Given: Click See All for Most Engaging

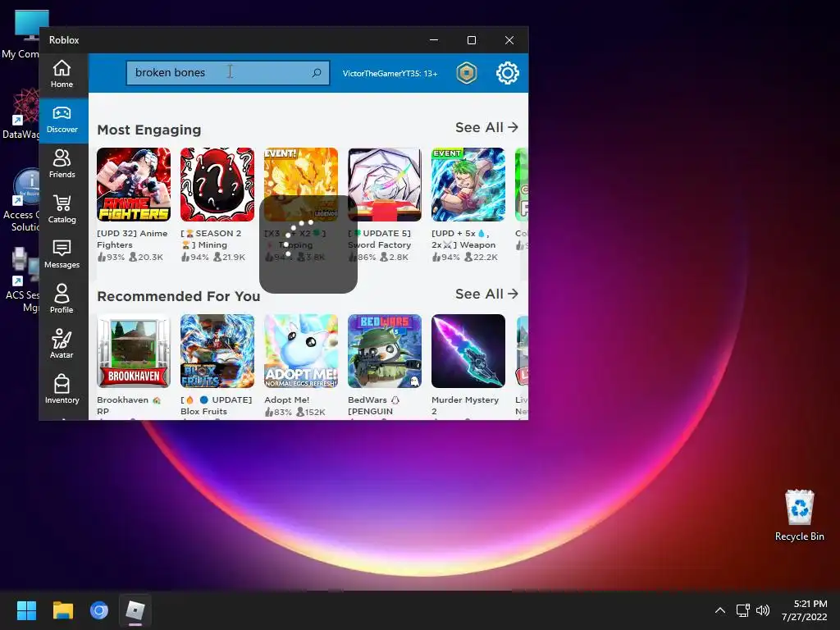Looking at the screenshot, I should [486, 127].
